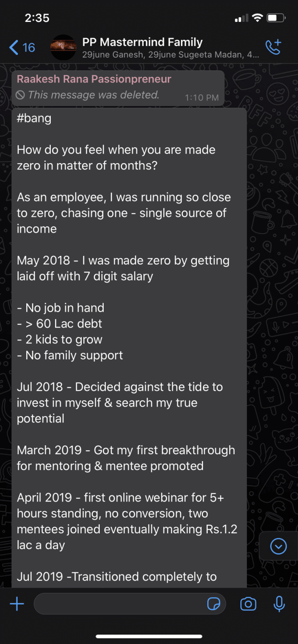Jump to latest message with down-chevron button
Image resolution: width=298 pixels, height=644 pixels.
[278, 546]
